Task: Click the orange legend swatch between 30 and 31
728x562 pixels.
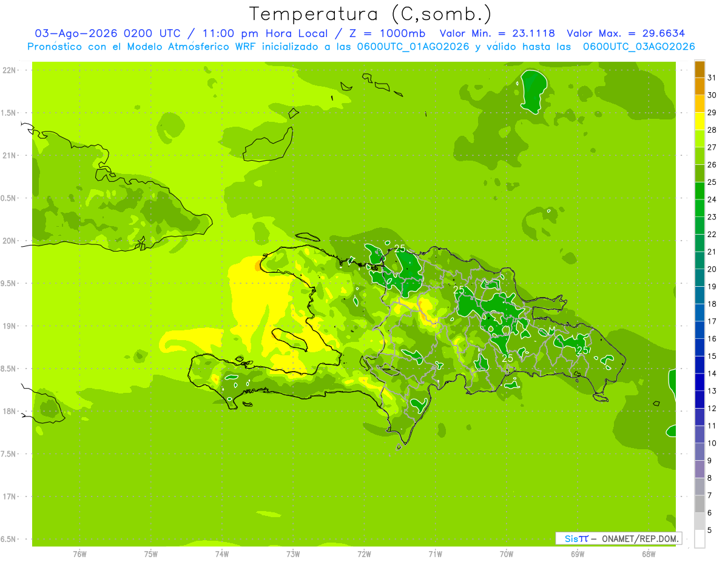Action: click(x=699, y=87)
